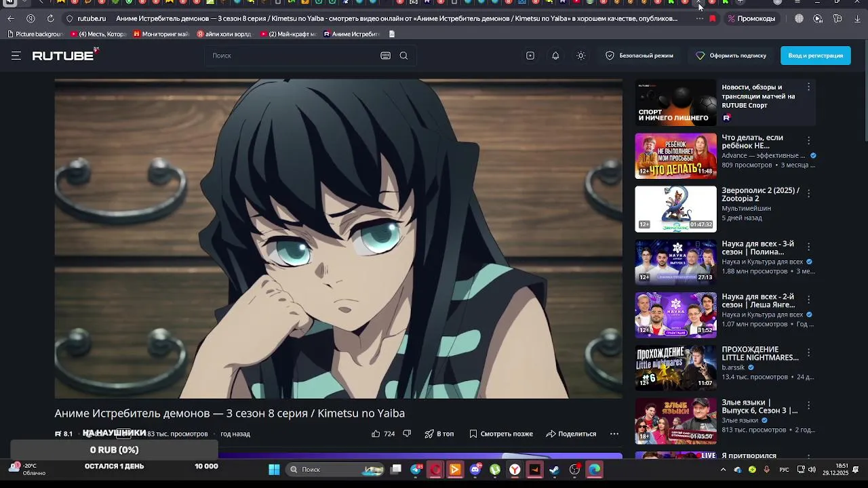Go to the RUTUBE home logo
The width and height of the screenshot is (868, 488).
point(66,55)
